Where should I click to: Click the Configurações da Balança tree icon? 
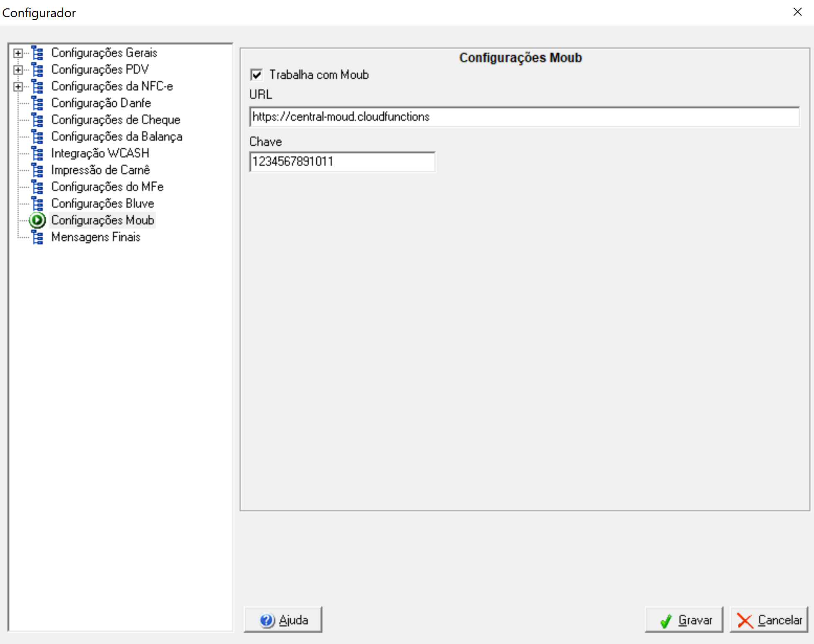pos(37,137)
